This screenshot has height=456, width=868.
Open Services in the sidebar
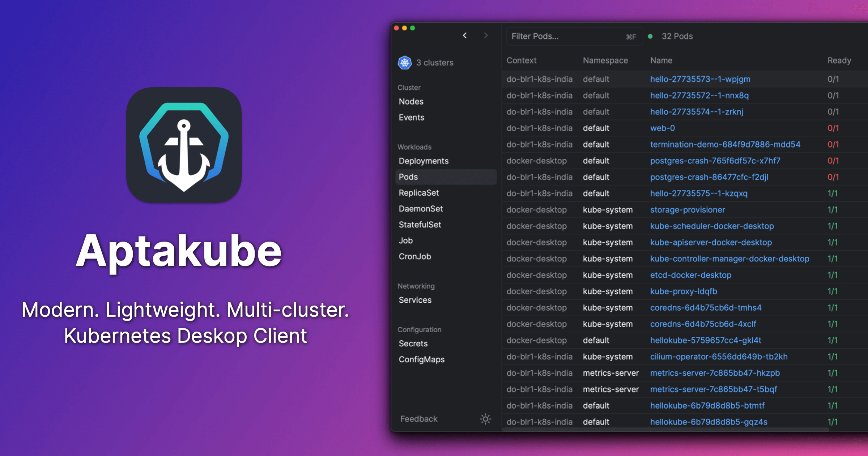[415, 300]
